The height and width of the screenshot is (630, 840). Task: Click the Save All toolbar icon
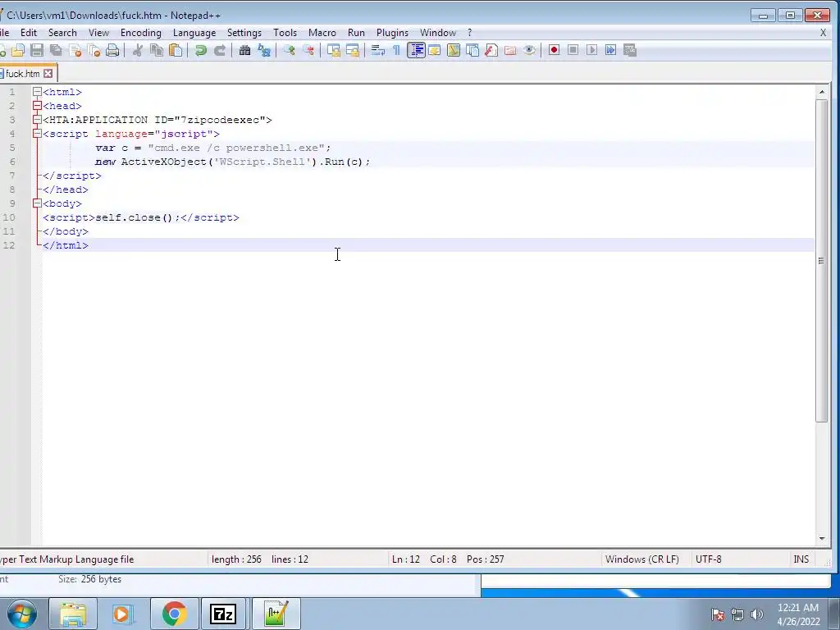[56, 50]
